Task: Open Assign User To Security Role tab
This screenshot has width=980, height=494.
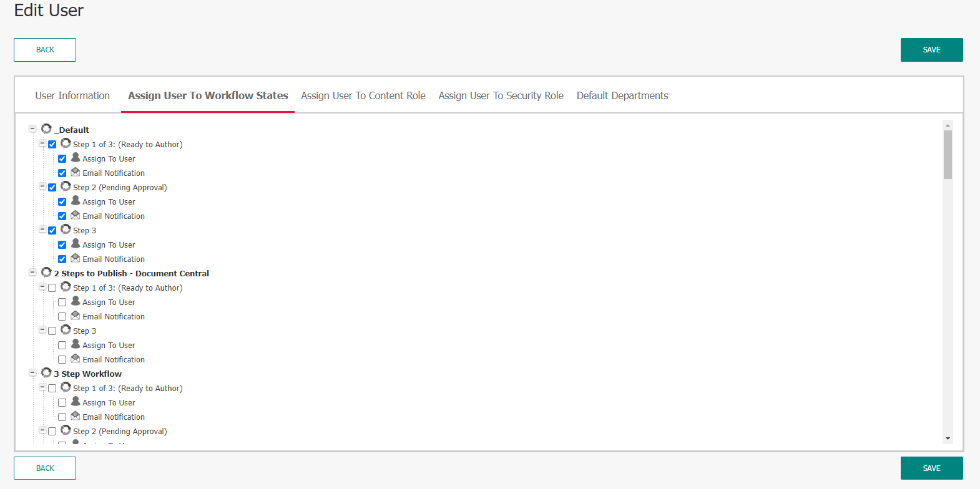Action: click(501, 95)
